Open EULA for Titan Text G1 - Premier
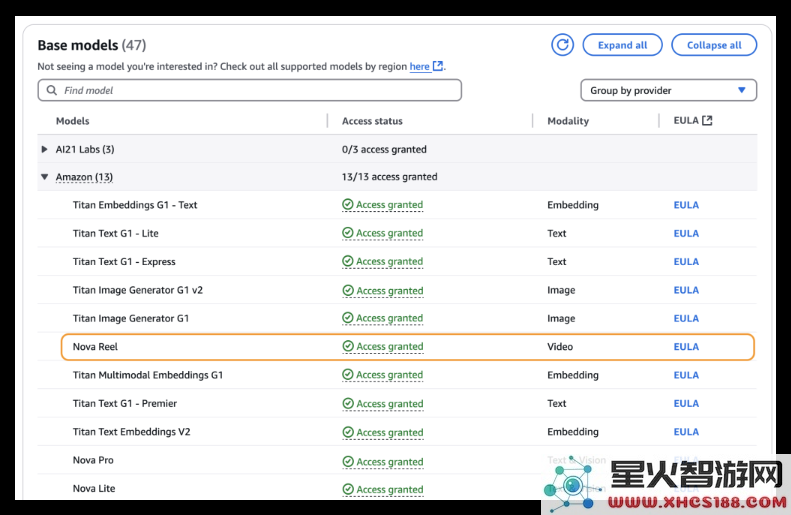The image size is (791, 515). (686, 404)
